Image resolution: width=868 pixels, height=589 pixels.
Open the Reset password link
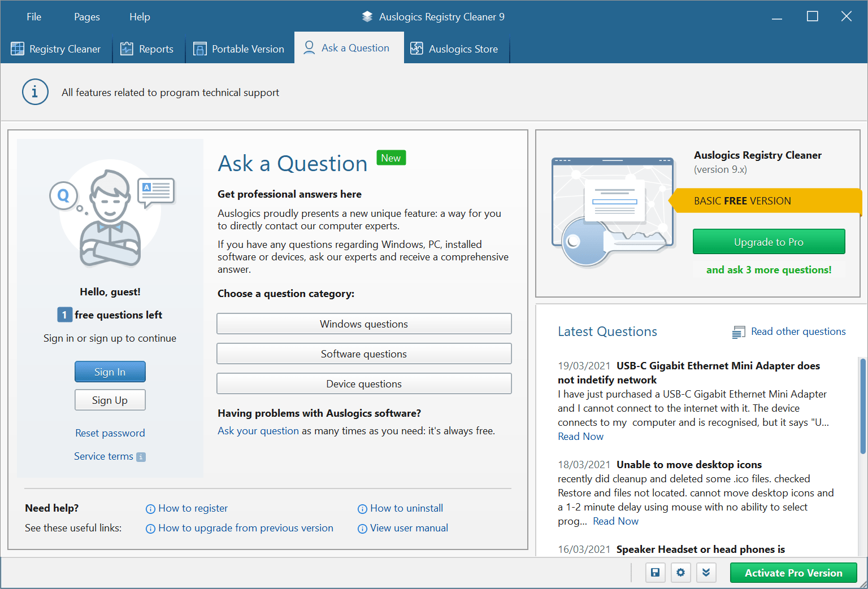[x=110, y=433]
